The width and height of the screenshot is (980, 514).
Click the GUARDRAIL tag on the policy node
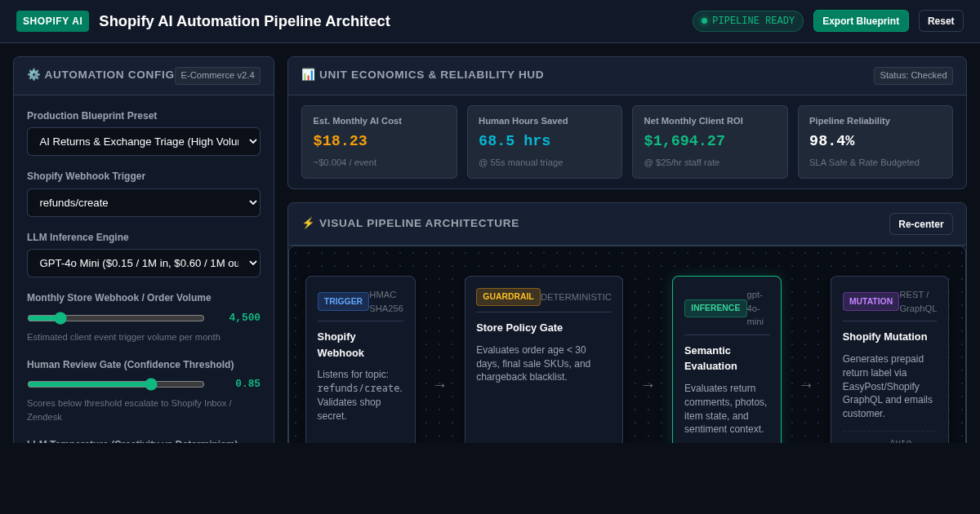click(508, 297)
